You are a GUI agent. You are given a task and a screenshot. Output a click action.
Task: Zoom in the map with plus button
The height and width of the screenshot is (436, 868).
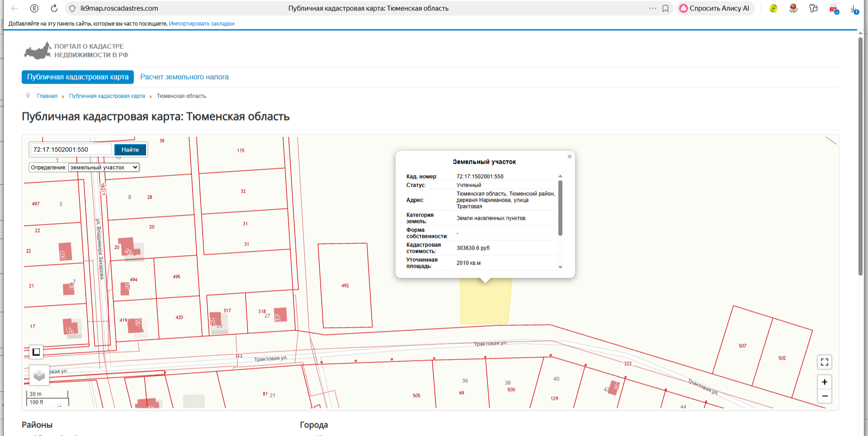point(825,382)
